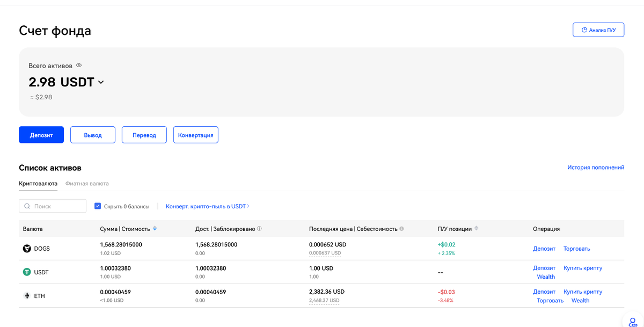Click the DOGS profit +$0.02 value

point(447,244)
